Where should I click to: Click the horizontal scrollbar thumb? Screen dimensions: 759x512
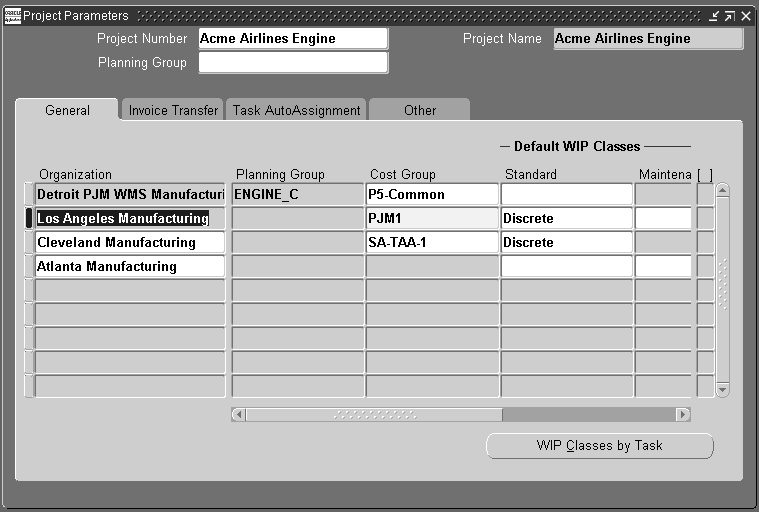click(374, 414)
